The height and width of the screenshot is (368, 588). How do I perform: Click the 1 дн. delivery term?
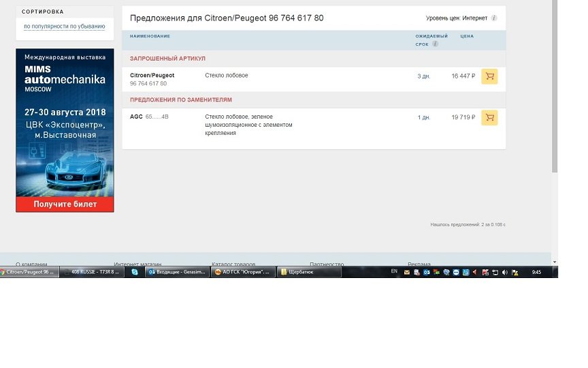click(424, 117)
